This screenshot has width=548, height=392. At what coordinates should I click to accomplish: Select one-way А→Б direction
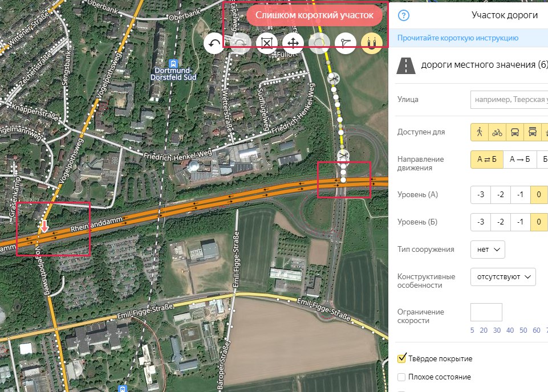pos(519,160)
